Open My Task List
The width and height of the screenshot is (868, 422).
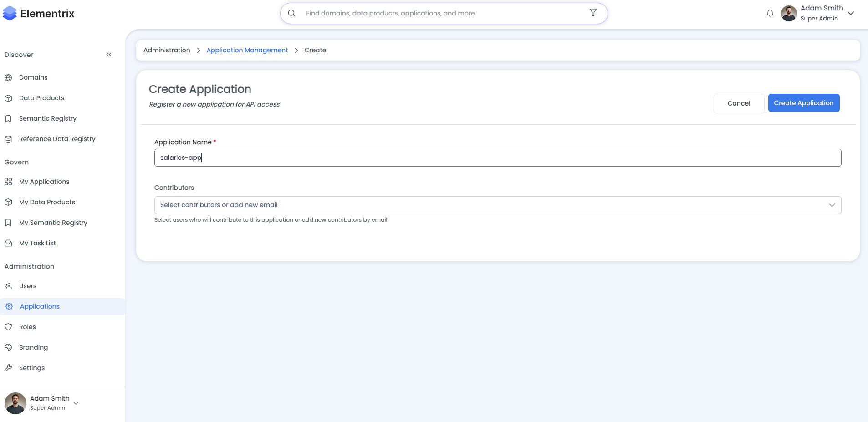tap(37, 243)
